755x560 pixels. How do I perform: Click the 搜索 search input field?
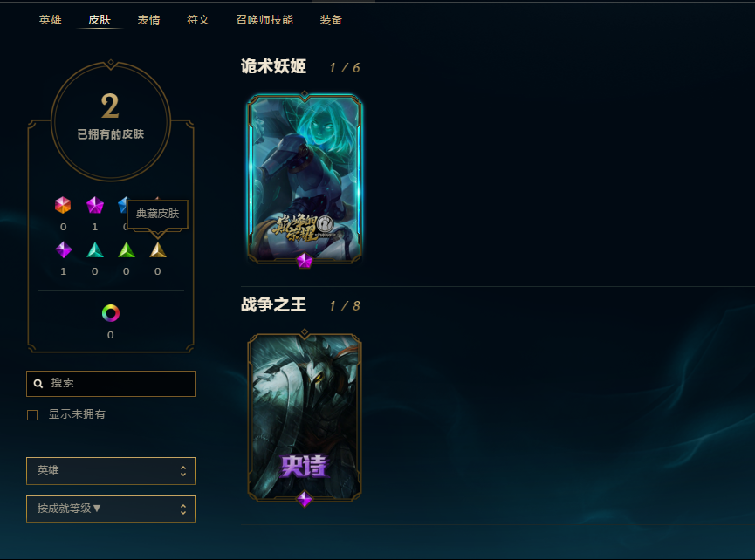(111, 384)
